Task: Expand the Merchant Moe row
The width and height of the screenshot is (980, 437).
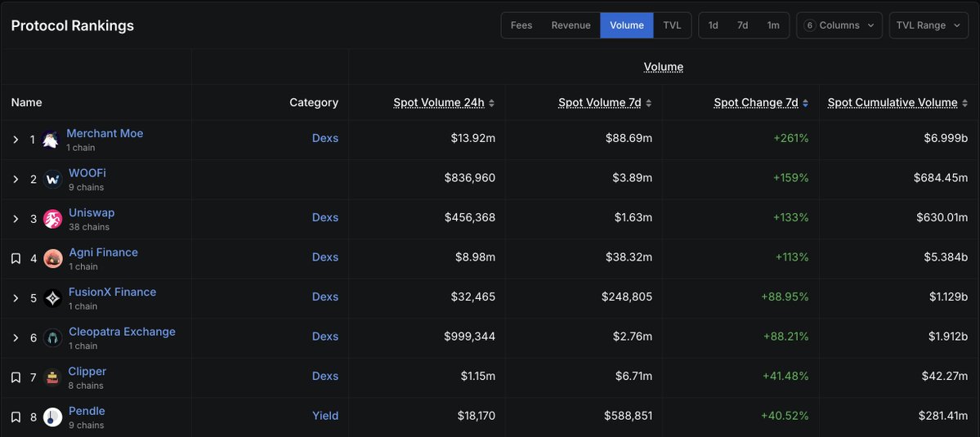Action: [16, 140]
